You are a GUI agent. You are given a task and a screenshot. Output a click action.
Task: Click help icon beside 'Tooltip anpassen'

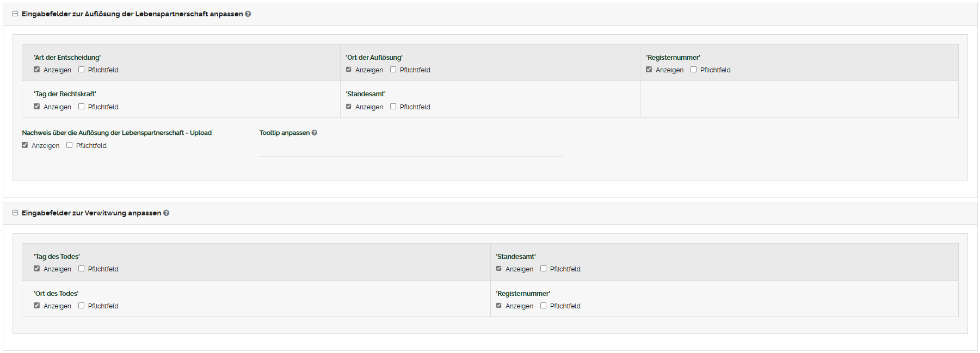point(315,133)
